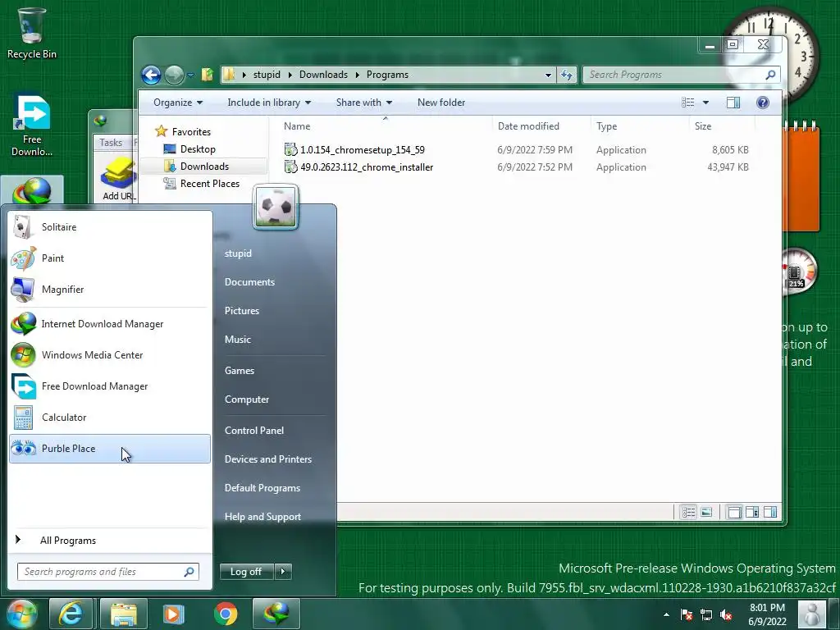Launch Purble Place game
This screenshot has width=840, height=630.
109,449
